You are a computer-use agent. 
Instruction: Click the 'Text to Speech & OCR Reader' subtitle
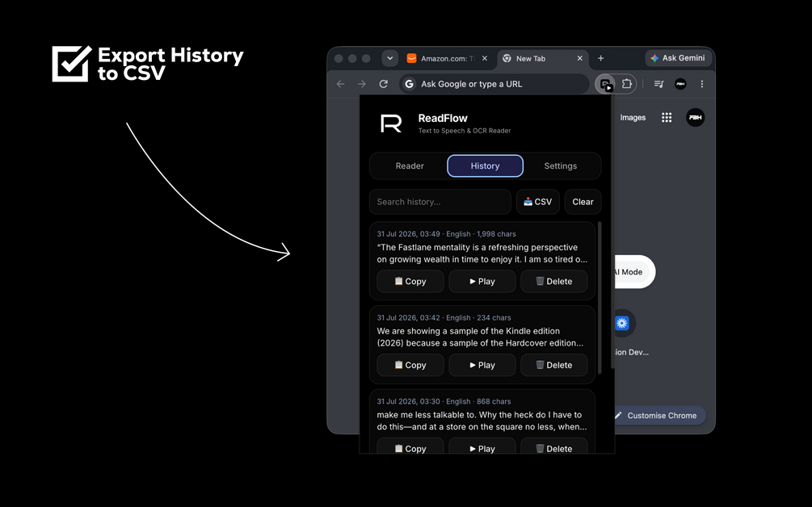465,131
